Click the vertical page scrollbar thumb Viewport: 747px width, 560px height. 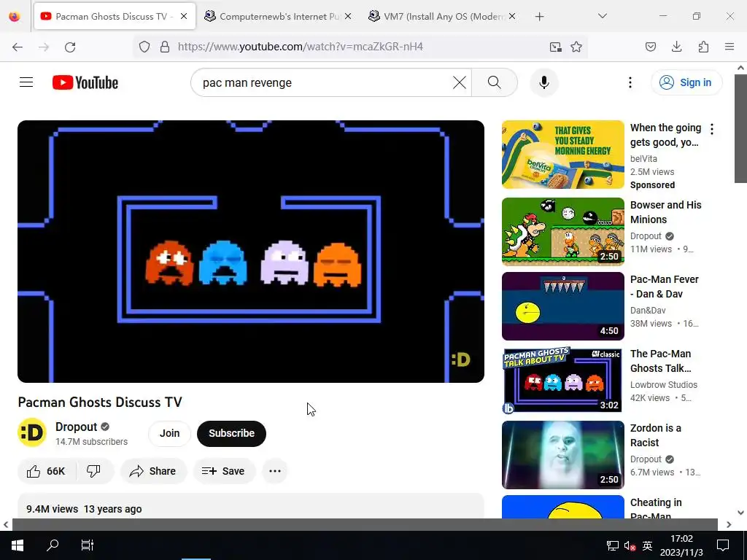740,128
